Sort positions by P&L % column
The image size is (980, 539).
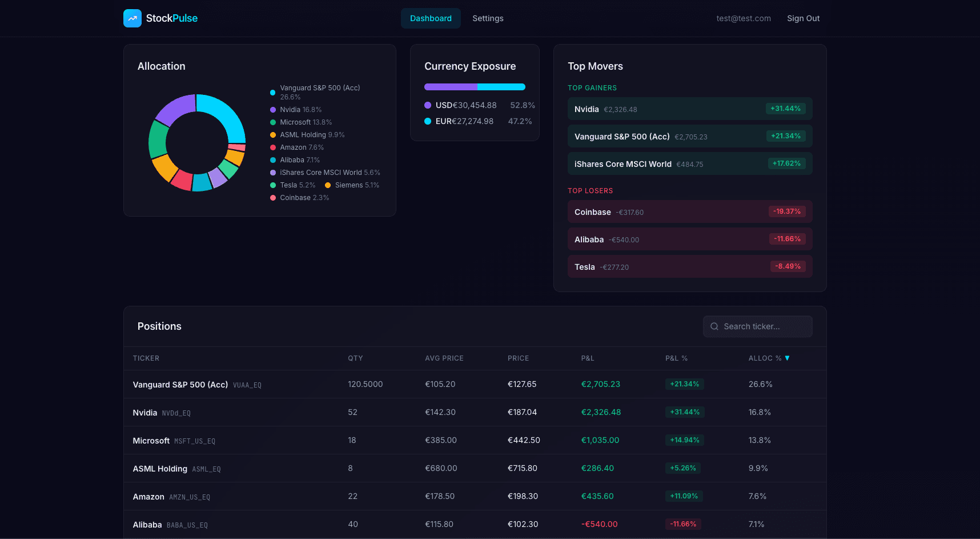677,358
